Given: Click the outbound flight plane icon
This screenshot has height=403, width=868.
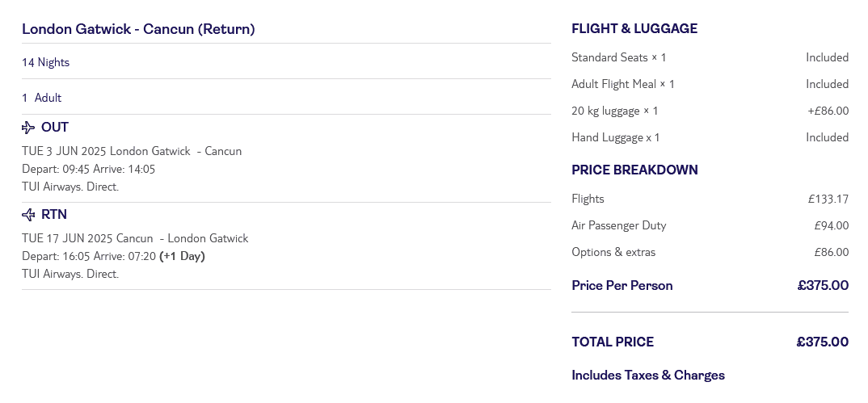Looking at the screenshot, I should [x=28, y=128].
